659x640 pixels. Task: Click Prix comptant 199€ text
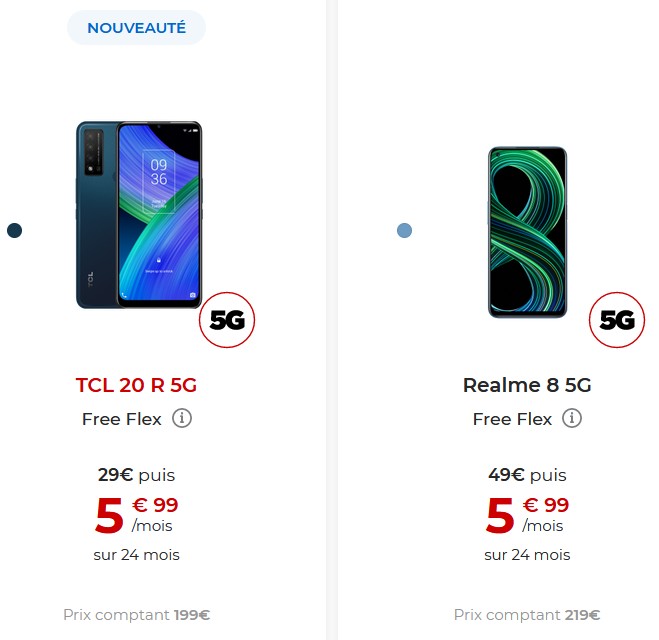pos(137,615)
